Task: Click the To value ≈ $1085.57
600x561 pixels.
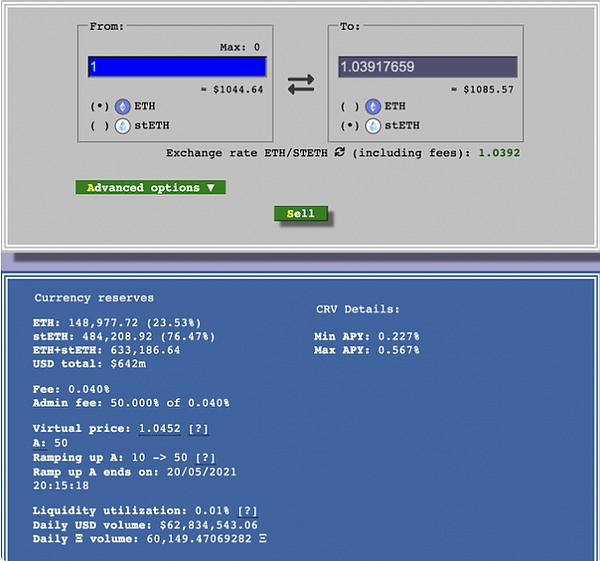Action: 482,90
